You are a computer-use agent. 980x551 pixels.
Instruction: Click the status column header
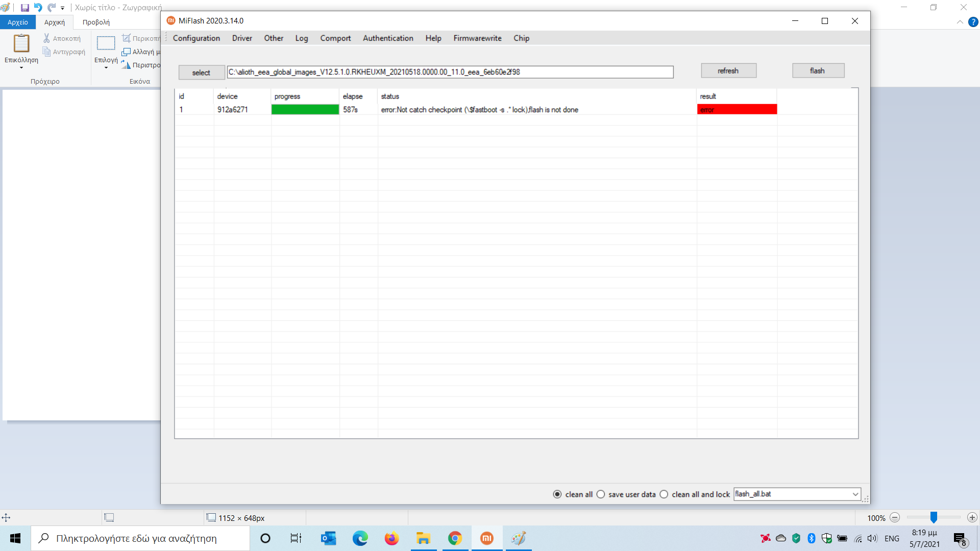(390, 96)
